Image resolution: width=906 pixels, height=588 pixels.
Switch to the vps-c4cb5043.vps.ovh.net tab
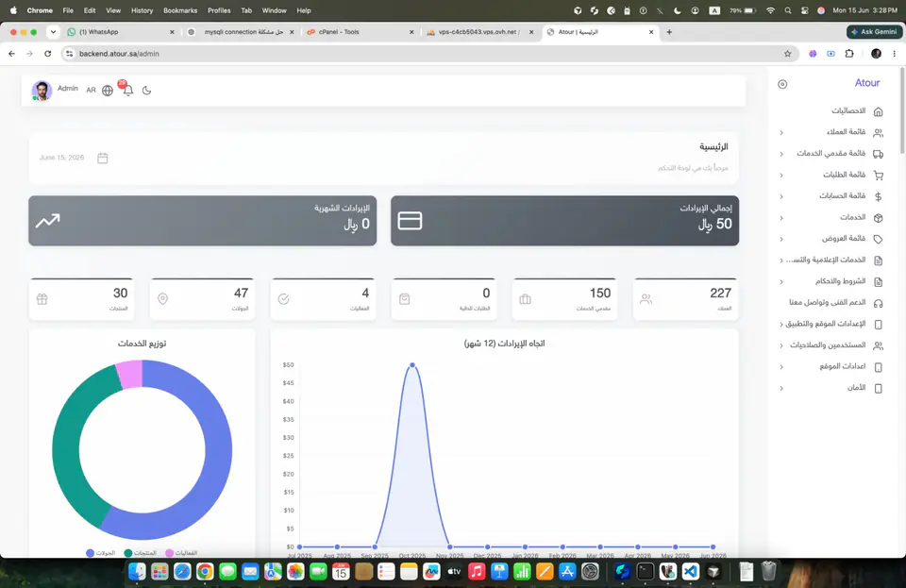(480, 32)
